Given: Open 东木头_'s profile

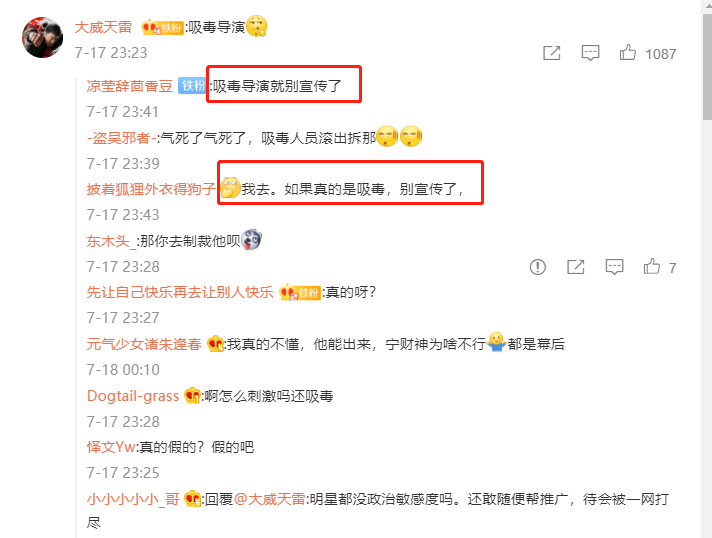Looking at the screenshot, I should [111, 241].
